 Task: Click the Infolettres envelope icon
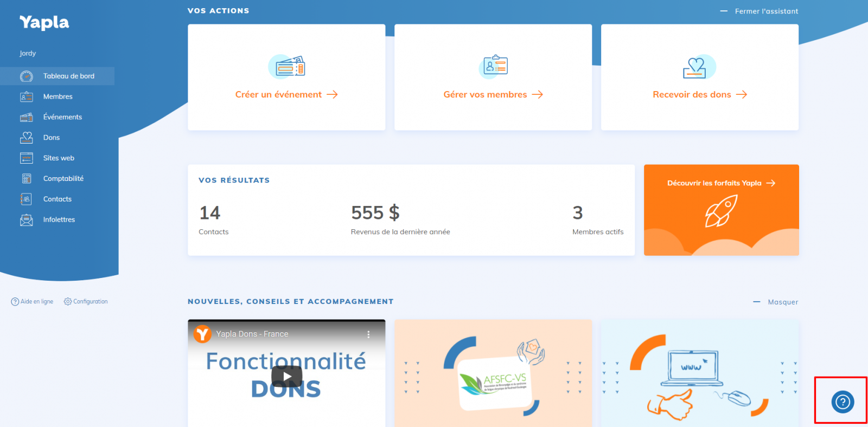pos(26,219)
